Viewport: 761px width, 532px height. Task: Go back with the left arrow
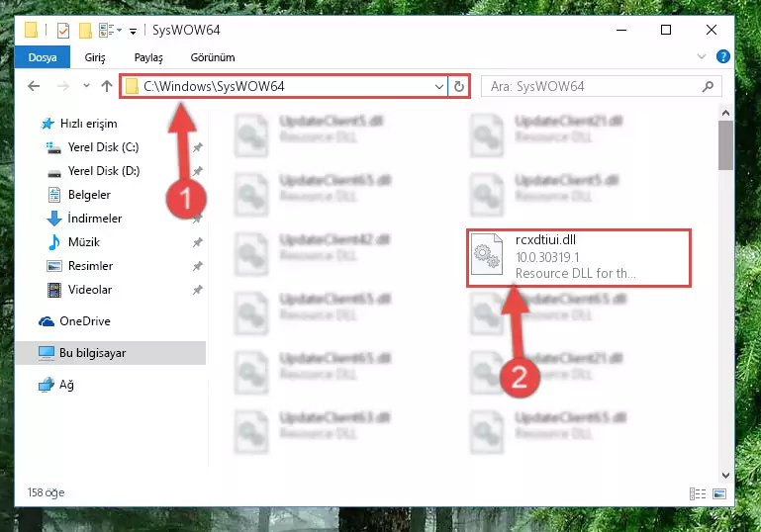click(x=34, y=86)
